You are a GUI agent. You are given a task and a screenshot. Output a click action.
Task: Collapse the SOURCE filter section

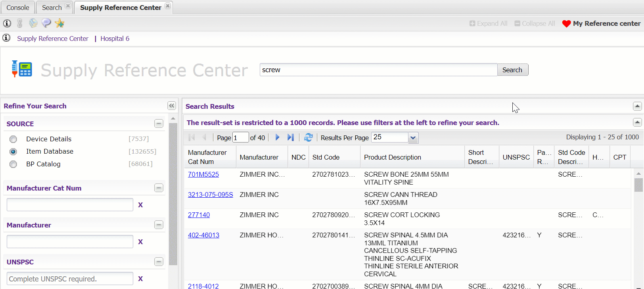coord(159,123)
